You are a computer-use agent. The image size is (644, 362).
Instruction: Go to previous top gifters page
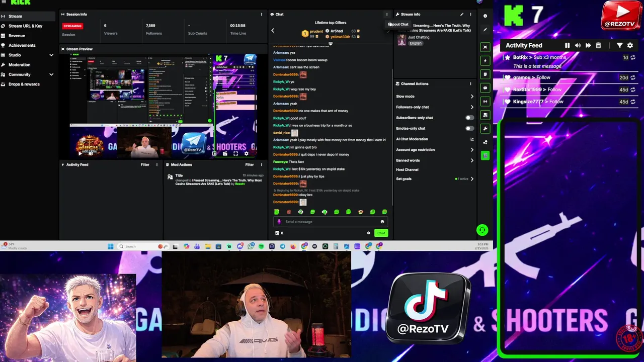(273, 31)
